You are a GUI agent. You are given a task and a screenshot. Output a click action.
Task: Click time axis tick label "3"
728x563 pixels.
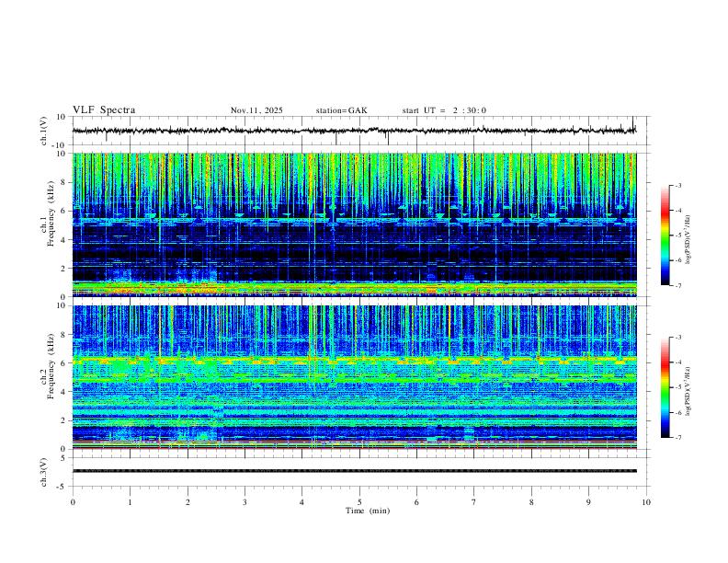tap(245, 502)
